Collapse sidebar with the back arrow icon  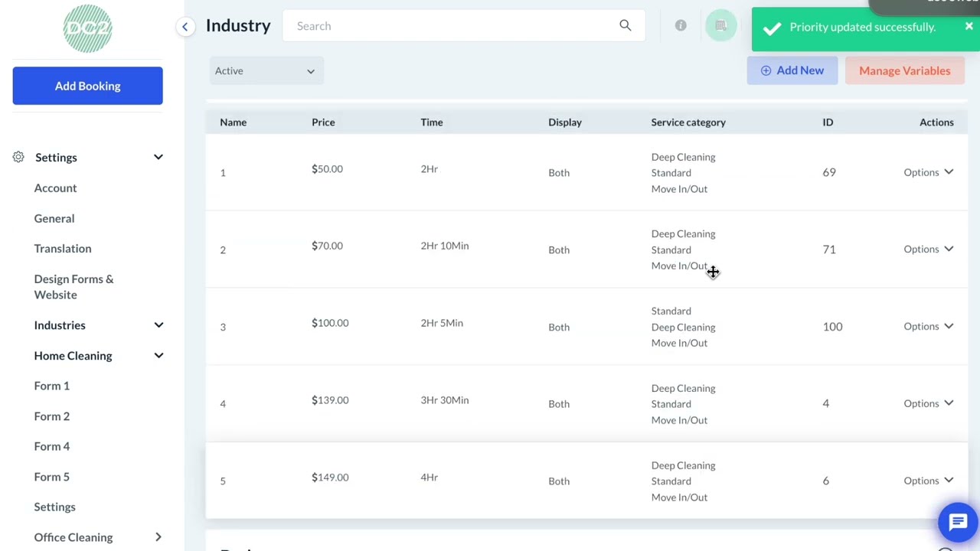(185, 27)
